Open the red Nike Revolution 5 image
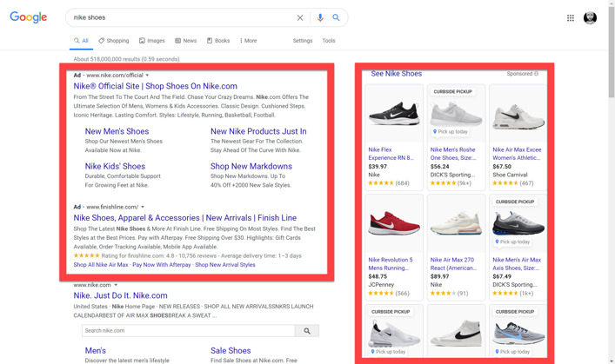The height and width of the screenshot is (364, 615). (x=394, y=223)
